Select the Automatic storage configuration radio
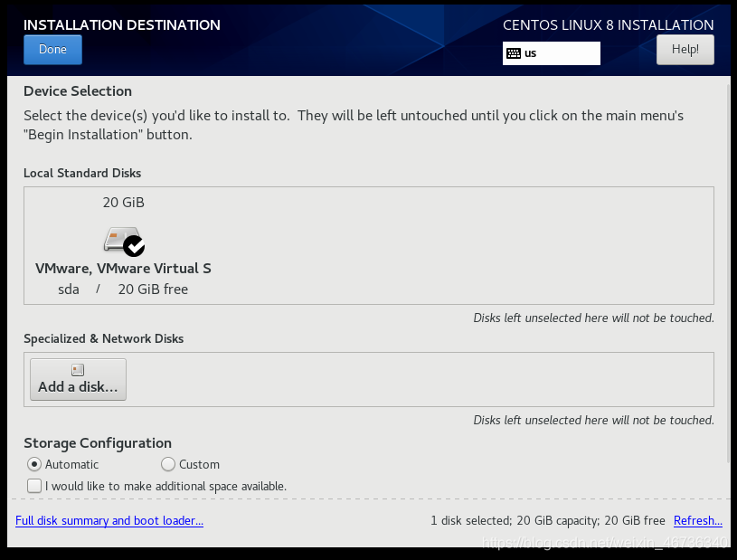Viewport: 737px width, 560px height. point(34,464)
